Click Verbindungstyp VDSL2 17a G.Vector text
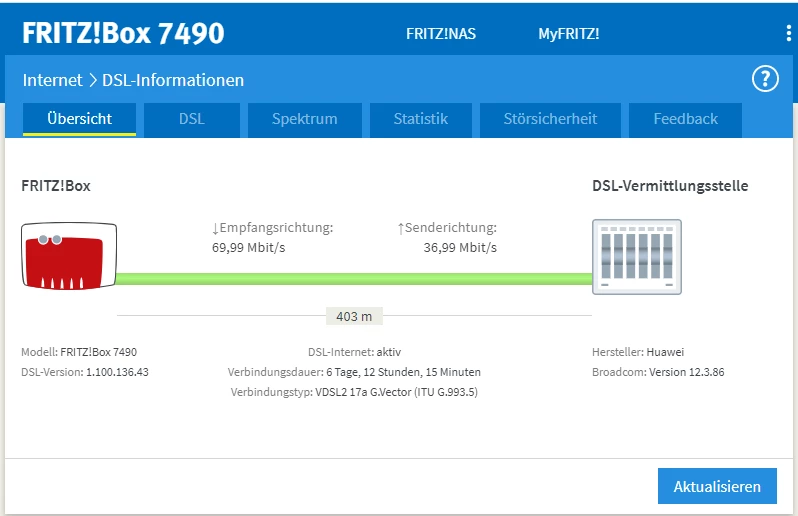 [x=354, y=392]
